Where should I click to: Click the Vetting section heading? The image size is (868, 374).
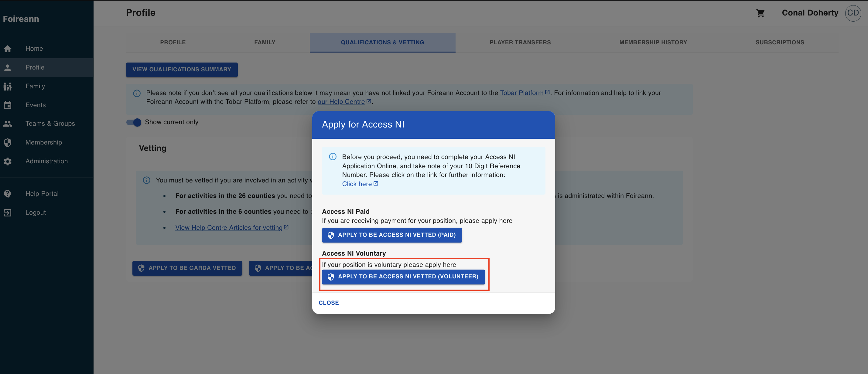pyautogui.click(x=153, y=148)
